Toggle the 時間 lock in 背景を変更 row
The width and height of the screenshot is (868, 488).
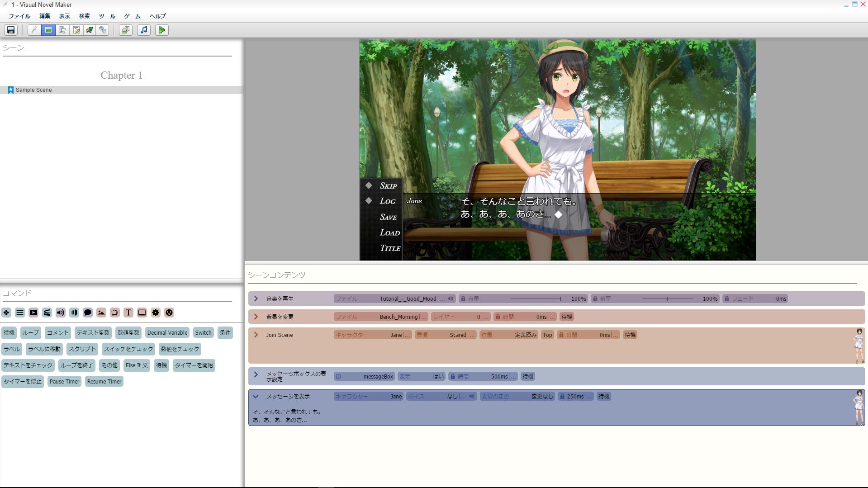498,317
